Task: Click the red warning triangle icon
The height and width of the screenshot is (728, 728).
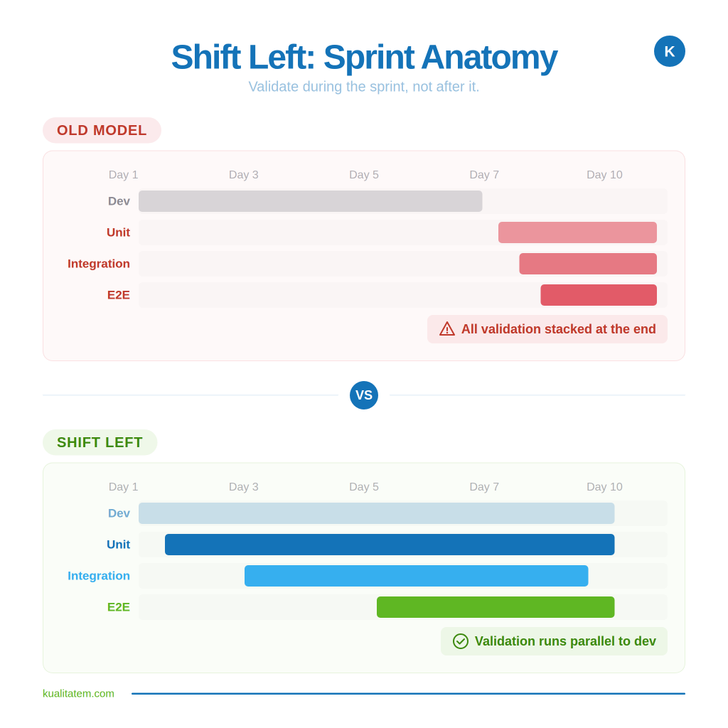Action: coord(447,329)
